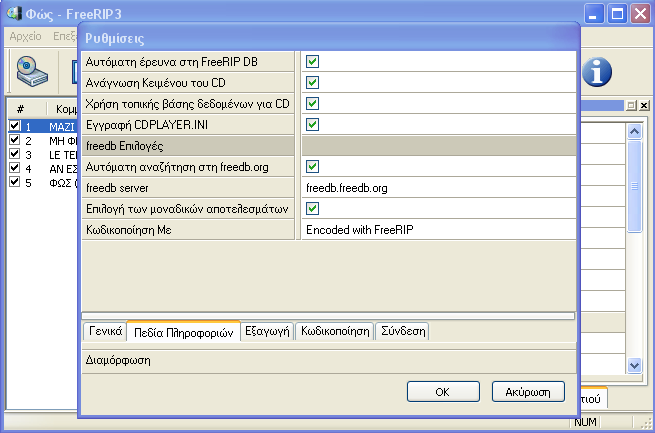Close the side panel with its X

(x=645, y=105)
